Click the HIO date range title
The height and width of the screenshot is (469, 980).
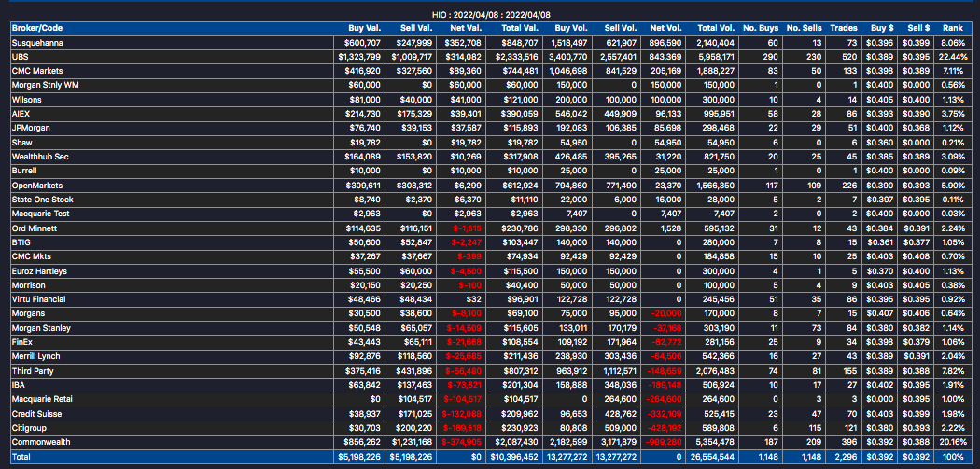pos(491,14)
